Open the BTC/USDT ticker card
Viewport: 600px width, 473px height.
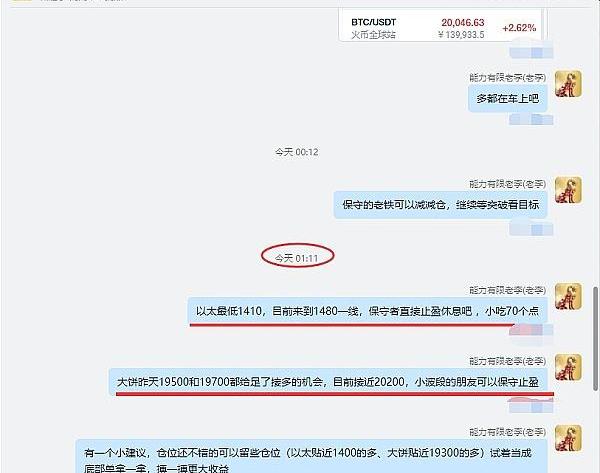click(444, 26)
